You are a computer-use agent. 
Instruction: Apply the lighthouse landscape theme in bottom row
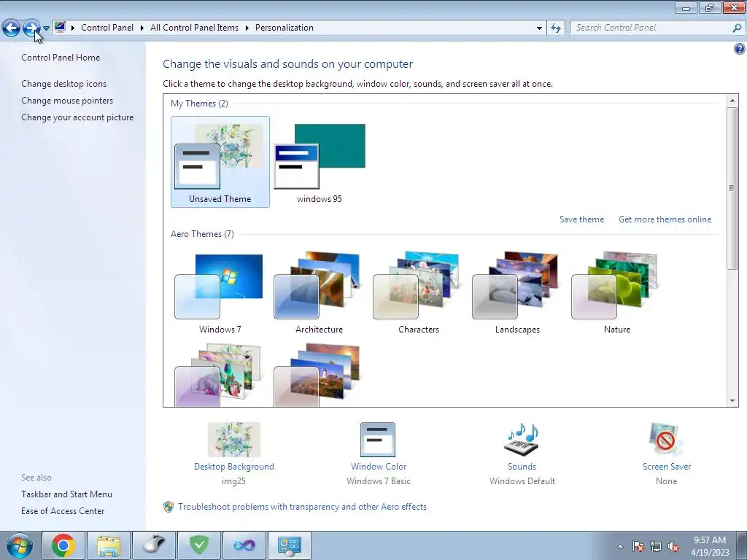(317, 375)
